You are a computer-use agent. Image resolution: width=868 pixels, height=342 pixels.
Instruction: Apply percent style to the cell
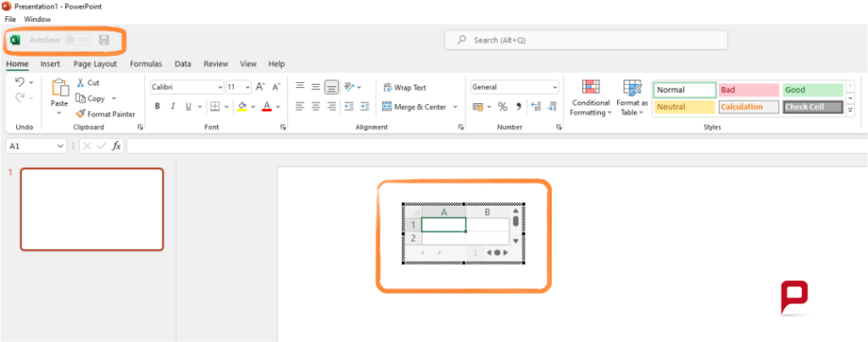coord(502,107)
